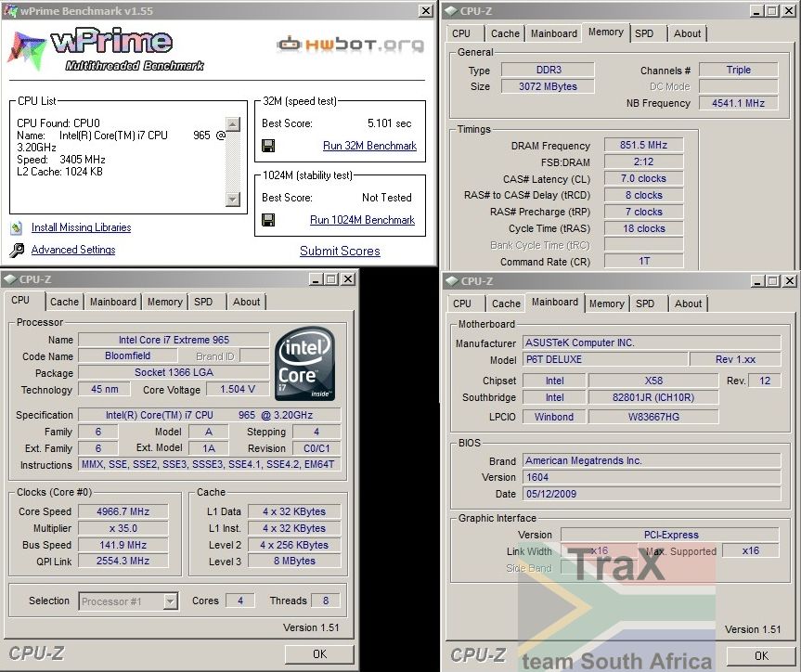801x672 pixels.
Task: Switch to Mainboard tab in CPU window
Action: click(113, 302)
